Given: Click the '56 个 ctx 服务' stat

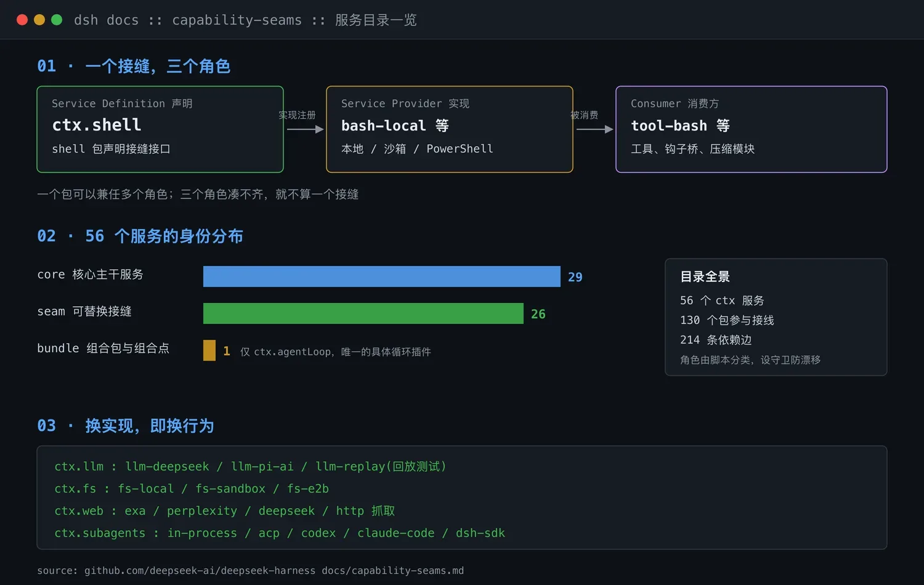Looking at the screenshot, I should pyautogui.click(x=722, y=301).
